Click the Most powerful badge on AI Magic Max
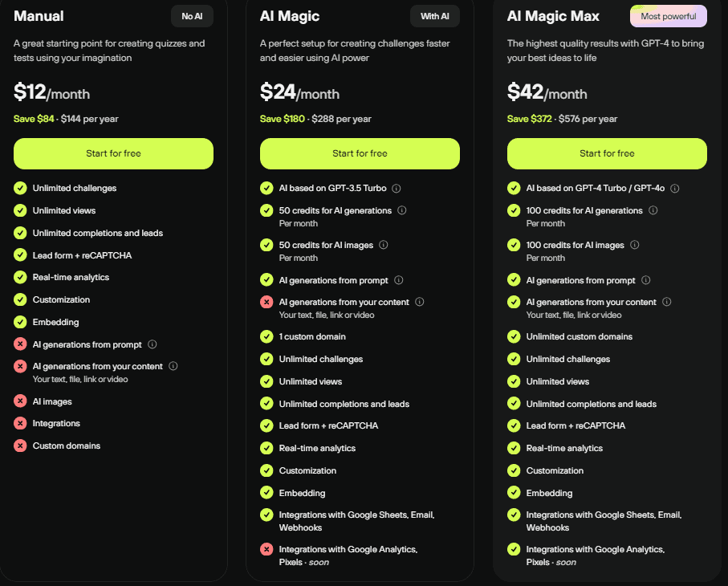728x586 pixels. (x=668, y=15)
